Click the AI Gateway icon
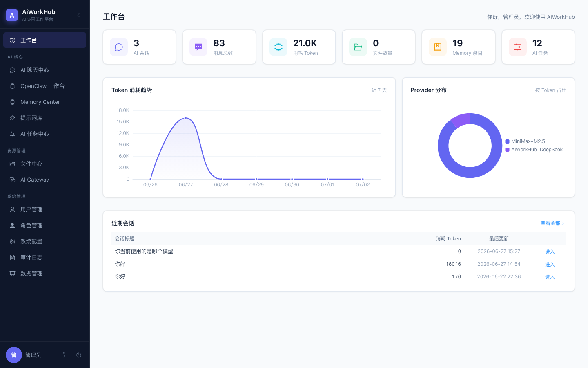Screen dimensions: 588x368 click(x=12, y=180)
